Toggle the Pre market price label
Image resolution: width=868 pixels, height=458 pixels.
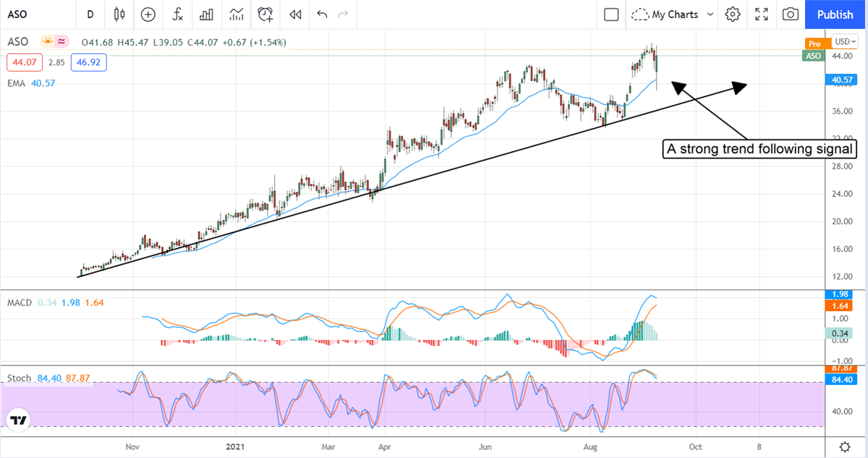coord(814,43)
